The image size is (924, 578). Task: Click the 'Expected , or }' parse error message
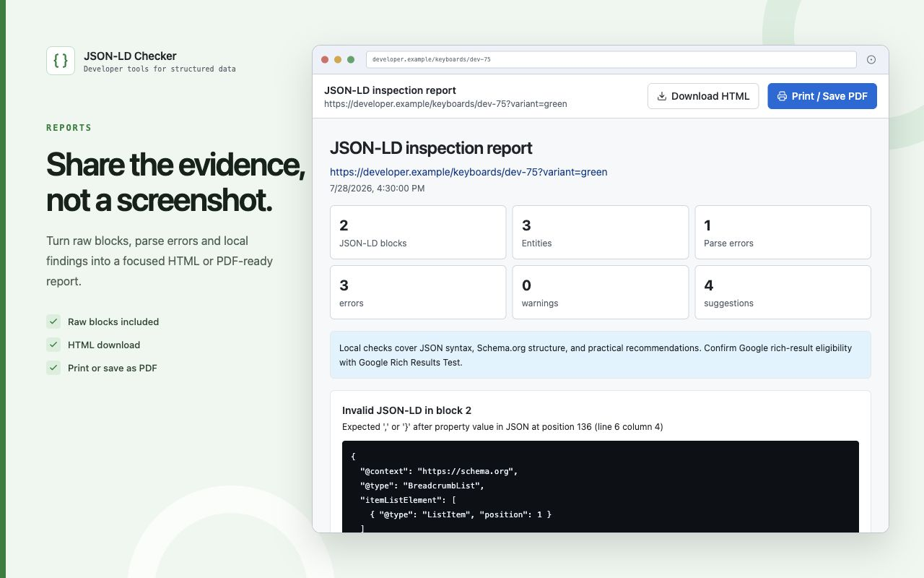pos(502,427)
